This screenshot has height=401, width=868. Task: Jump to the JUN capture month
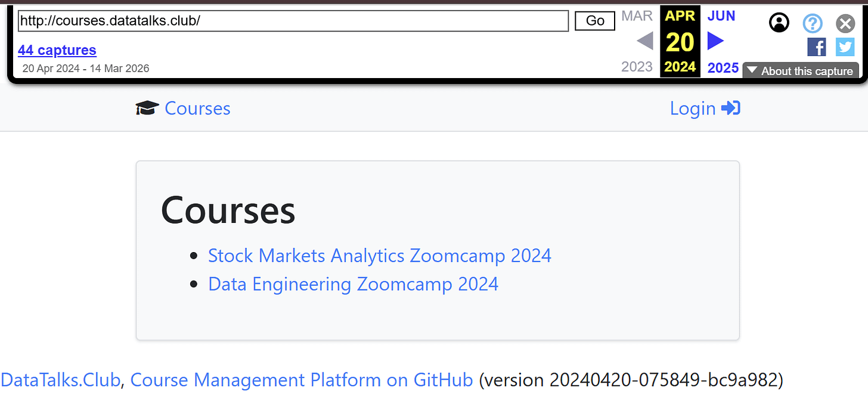pos(721,16)
